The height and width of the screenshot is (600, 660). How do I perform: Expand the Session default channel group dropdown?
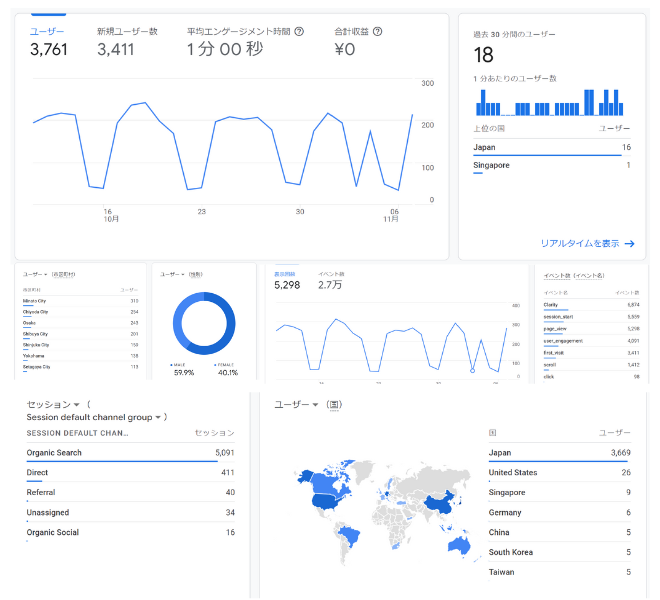[x=95, y=417]
